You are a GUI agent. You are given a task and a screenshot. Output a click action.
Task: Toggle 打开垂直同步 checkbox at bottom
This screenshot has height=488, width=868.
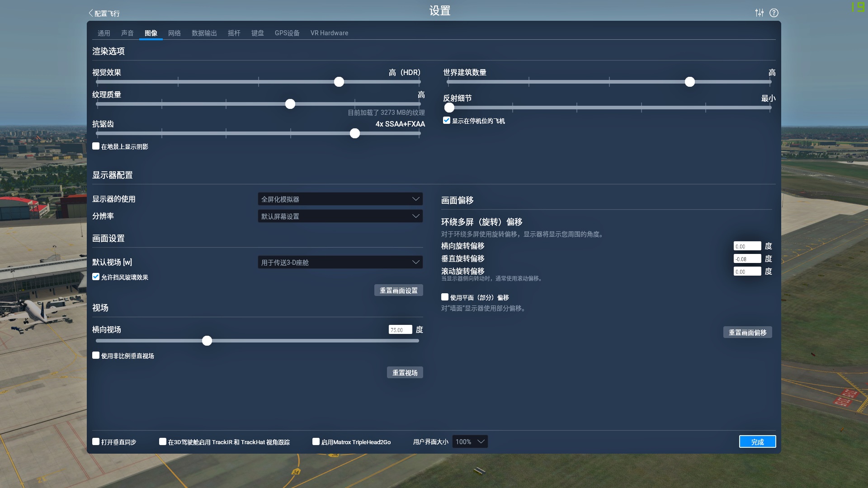point(96,441)
